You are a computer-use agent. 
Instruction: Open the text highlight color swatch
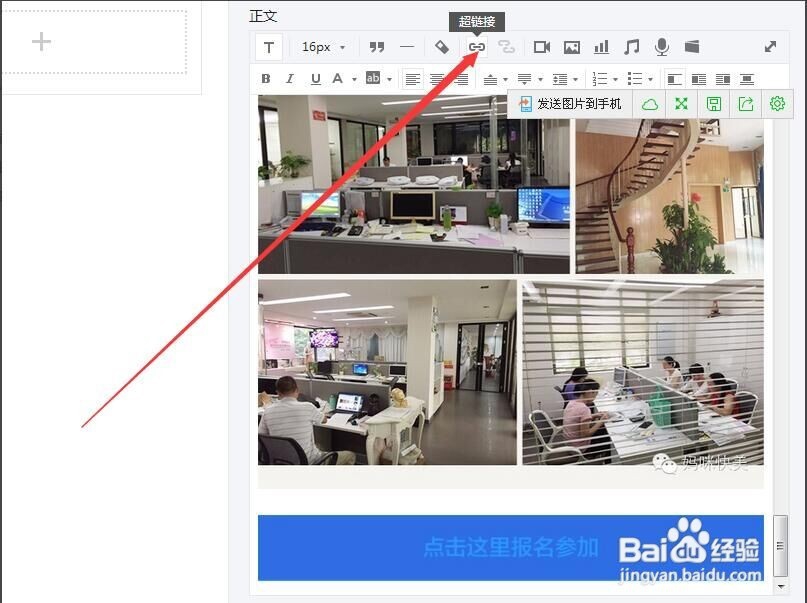[x=373, y=78]
